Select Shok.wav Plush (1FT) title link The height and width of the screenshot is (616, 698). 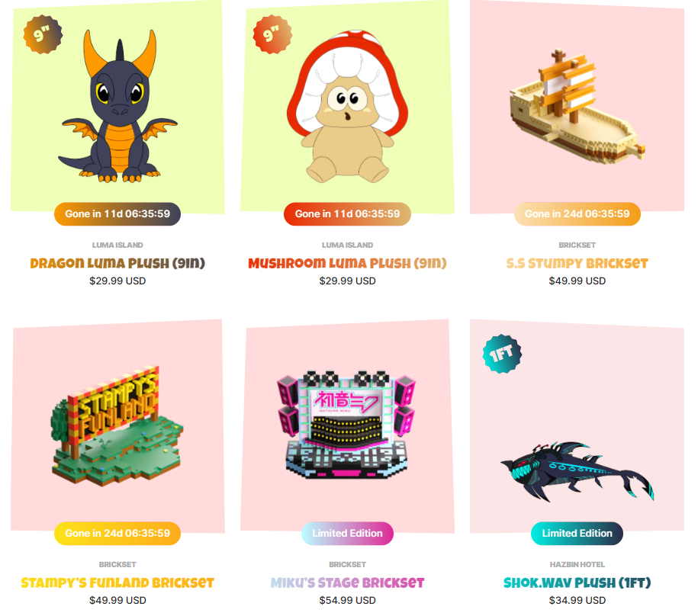point(577,582)
